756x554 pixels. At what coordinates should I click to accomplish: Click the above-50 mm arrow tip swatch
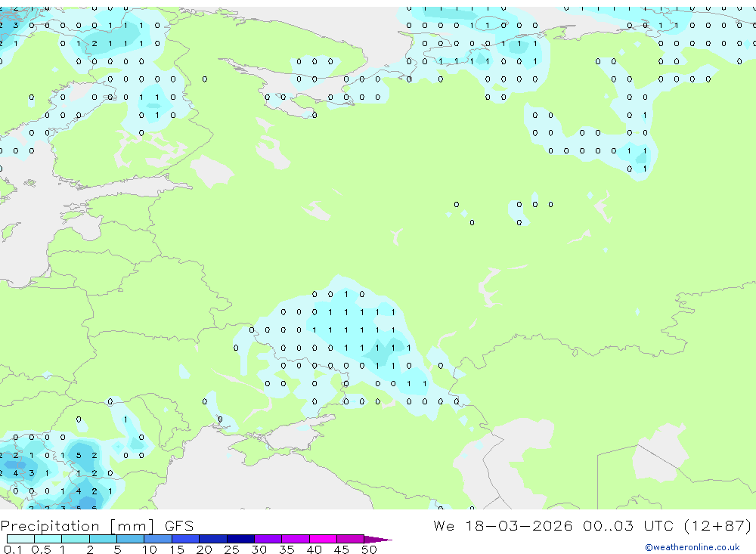point(377,540)
